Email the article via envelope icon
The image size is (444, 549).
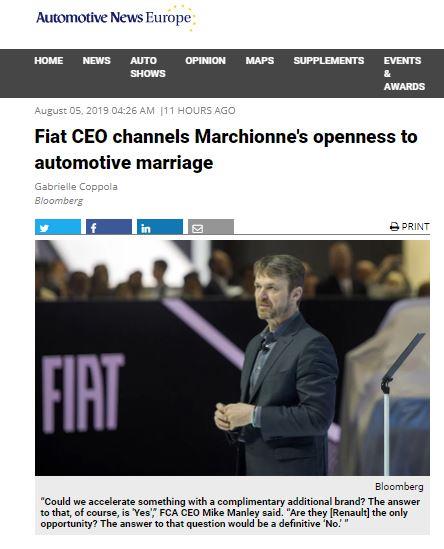click(211, 227)
